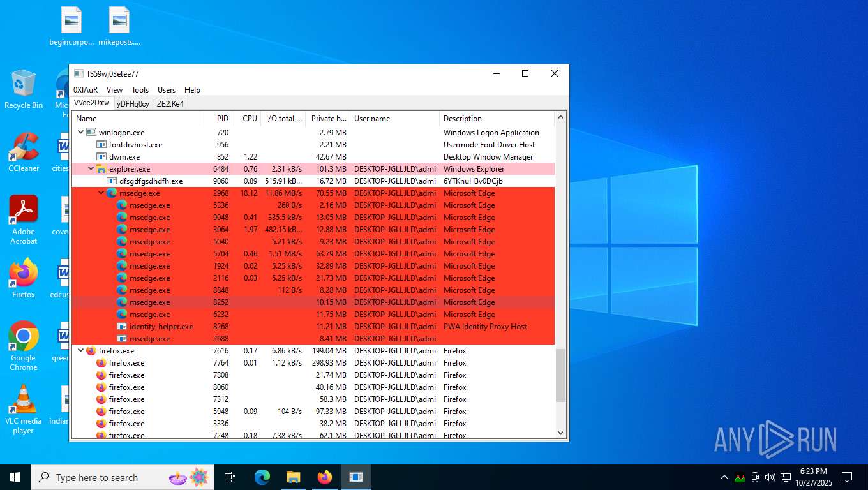Click the Edge icon of msedge.exe PID 5336
The width and height of the screenshot is (868, 490).
point(122,205)
